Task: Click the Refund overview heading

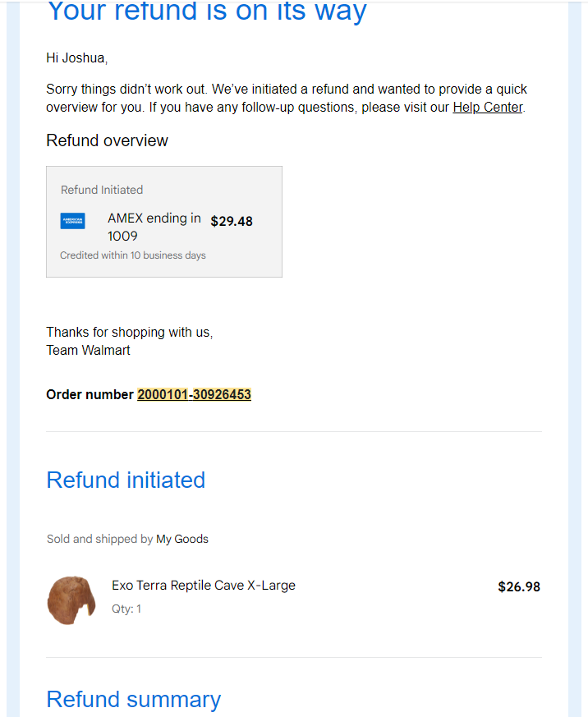Action: (x=107, y=140)
